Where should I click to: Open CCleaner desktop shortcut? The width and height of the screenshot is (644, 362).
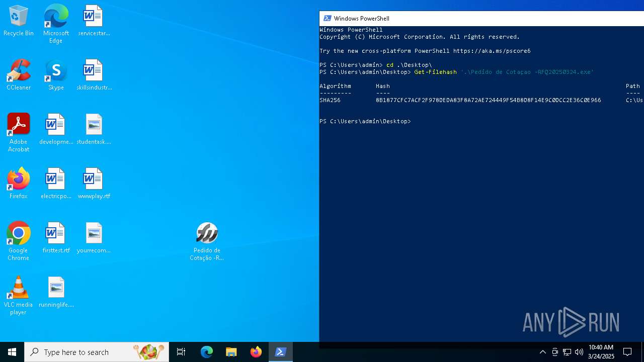tap(19, 75)
